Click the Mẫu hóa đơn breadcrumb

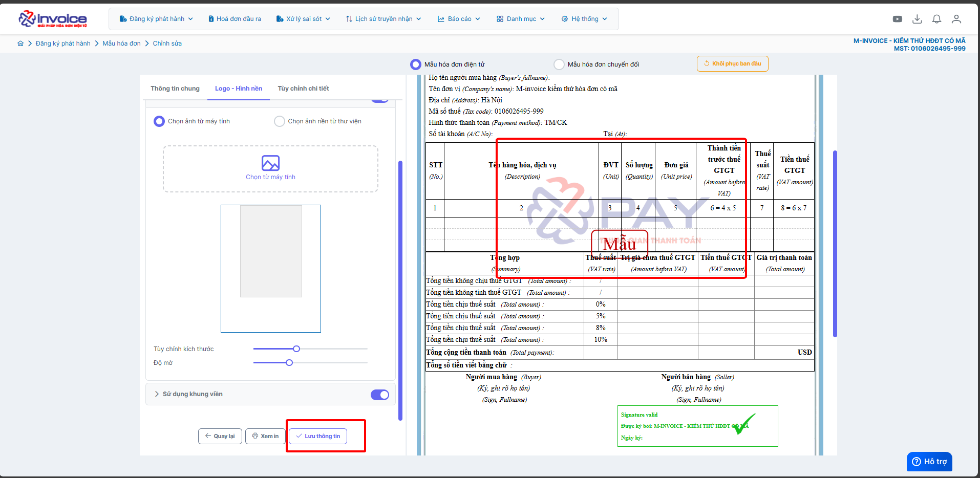point(121,44)
